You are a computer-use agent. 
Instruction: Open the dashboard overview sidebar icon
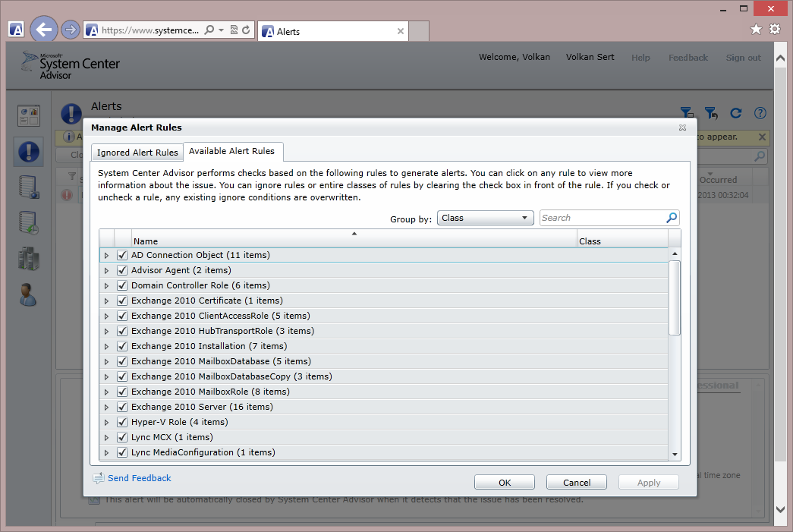[28, 116]
